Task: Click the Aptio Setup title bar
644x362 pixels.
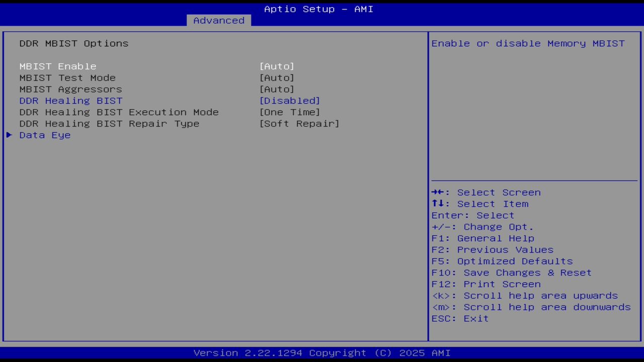Action: 318,9
